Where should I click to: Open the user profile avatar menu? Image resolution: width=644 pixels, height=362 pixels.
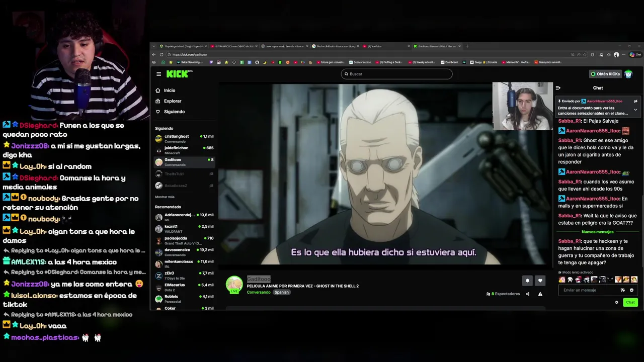click(628, 74)
